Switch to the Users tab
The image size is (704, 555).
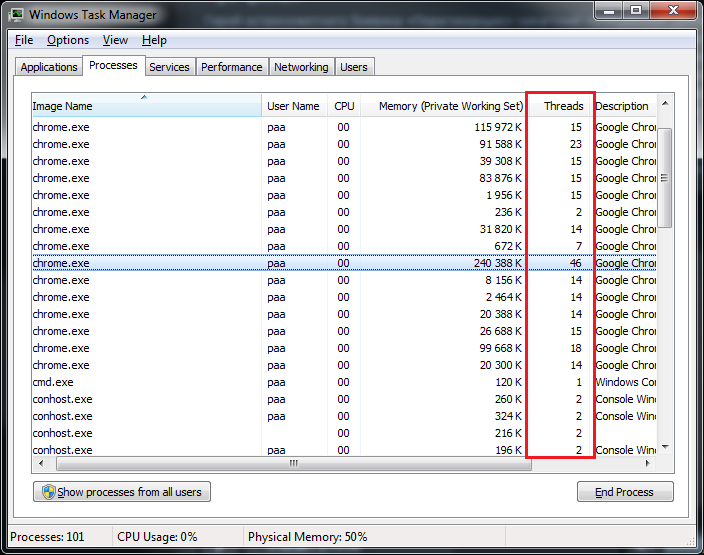pos(354,67)
